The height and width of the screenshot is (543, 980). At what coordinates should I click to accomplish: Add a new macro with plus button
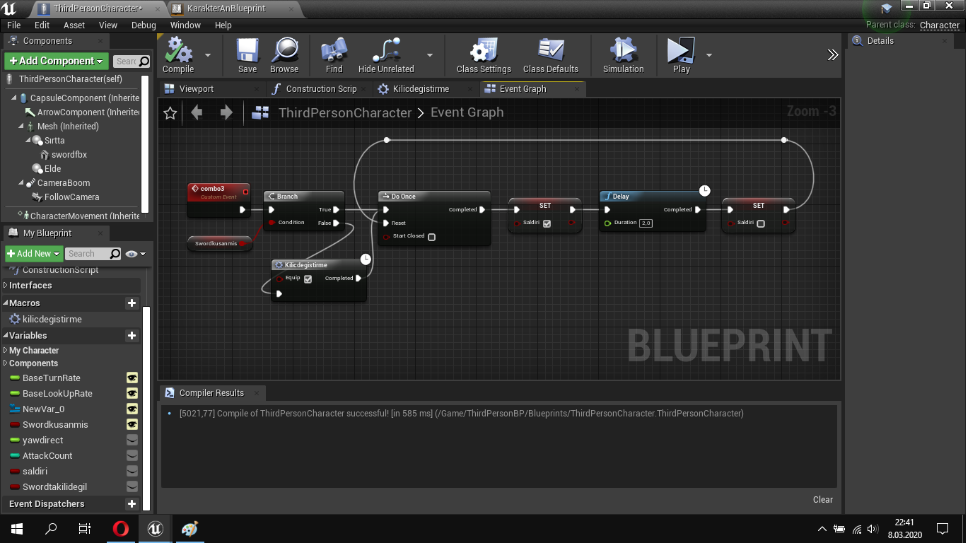click(132, 303)
